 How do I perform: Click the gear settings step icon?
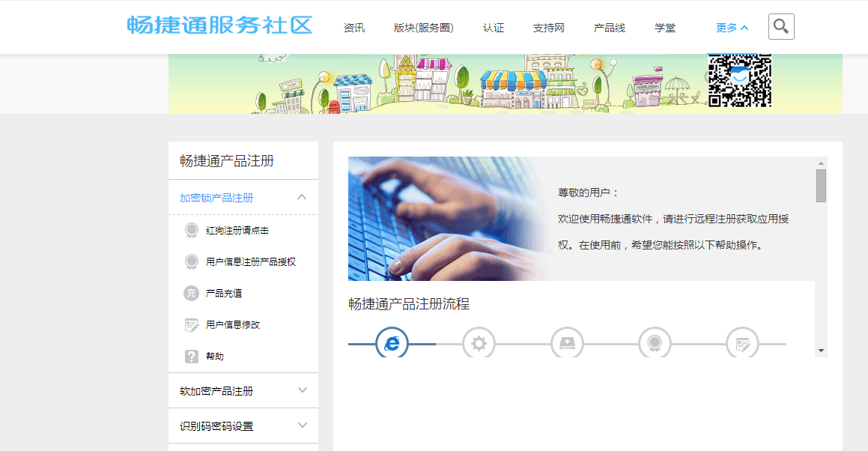coord(479,344)
